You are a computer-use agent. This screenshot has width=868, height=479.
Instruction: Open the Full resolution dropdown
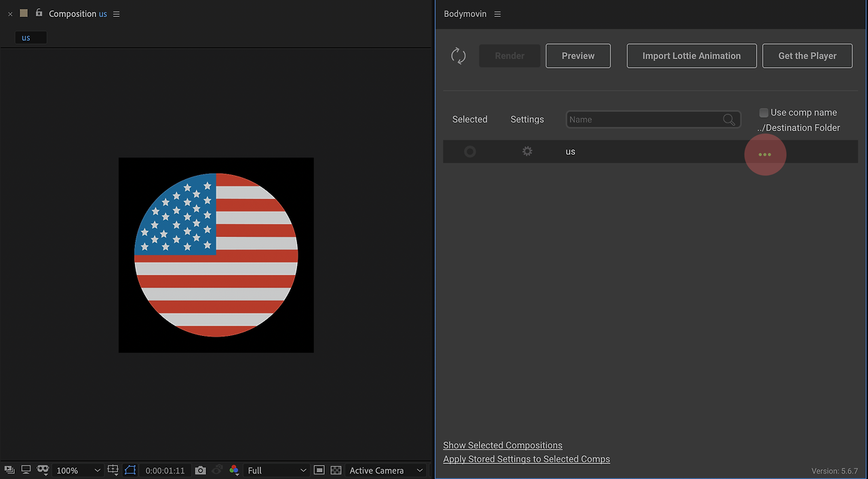[x=277, y=470]
